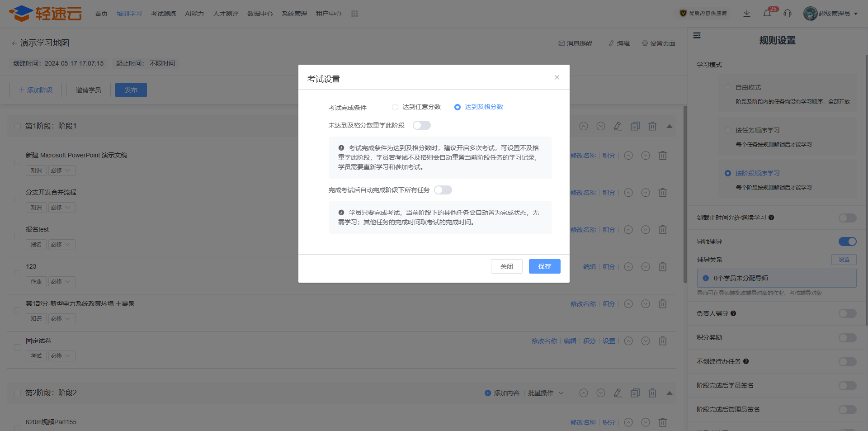
Task: Click the download icon in header
Action: click(x=747, y=14)
